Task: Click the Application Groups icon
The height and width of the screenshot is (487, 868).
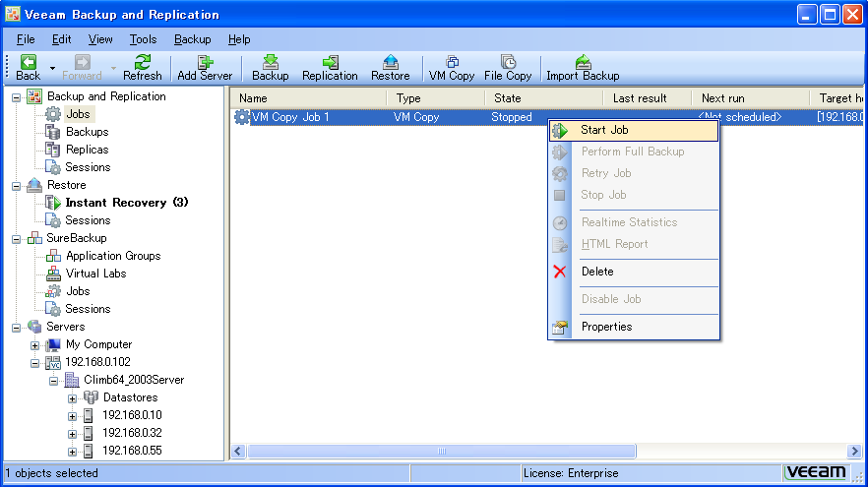Action: (x=53, y=256)
